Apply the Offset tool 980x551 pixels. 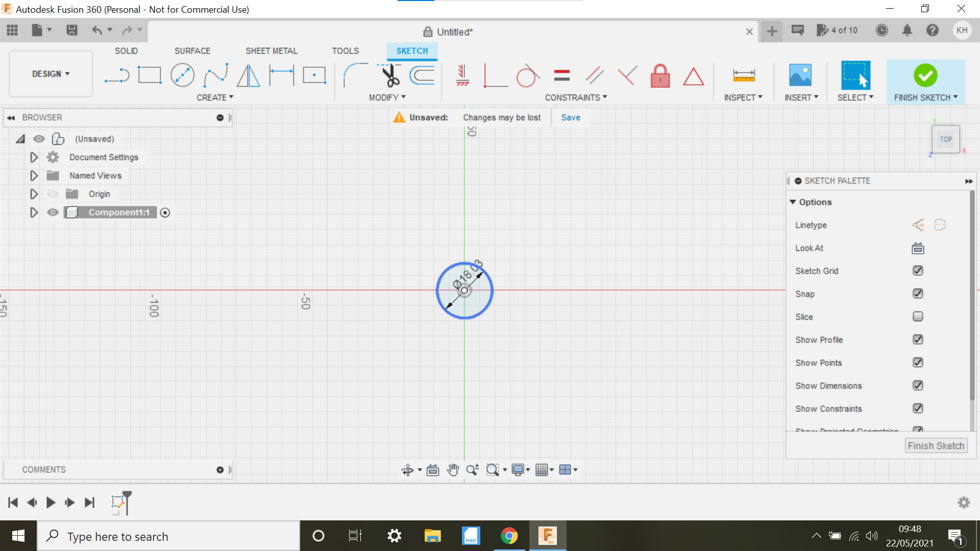(422, 74)
